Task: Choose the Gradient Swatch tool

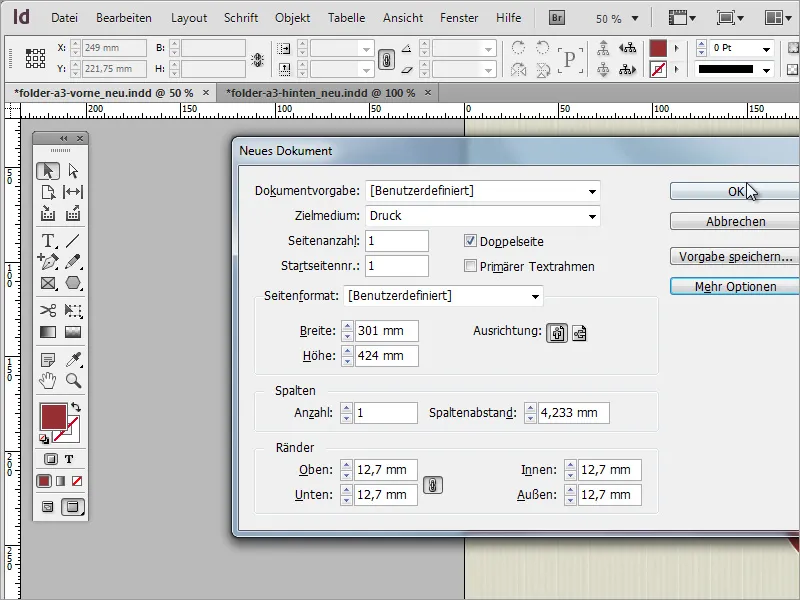Action: pos(48,332)
